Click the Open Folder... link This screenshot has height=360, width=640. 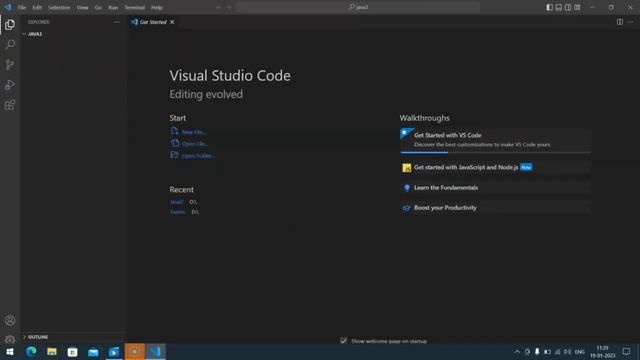coord(198,156)
